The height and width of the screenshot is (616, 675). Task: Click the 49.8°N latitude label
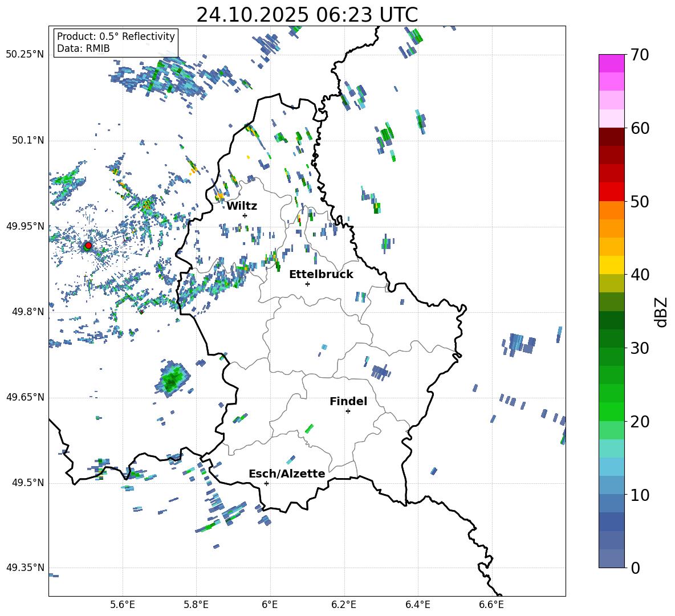27,312
